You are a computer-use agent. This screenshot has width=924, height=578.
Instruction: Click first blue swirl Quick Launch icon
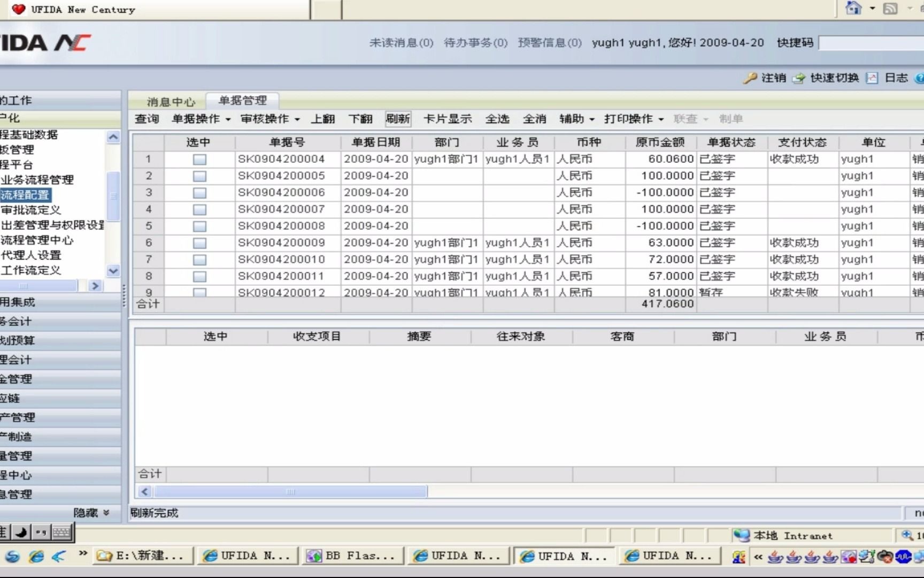click(x=12, y=557)
